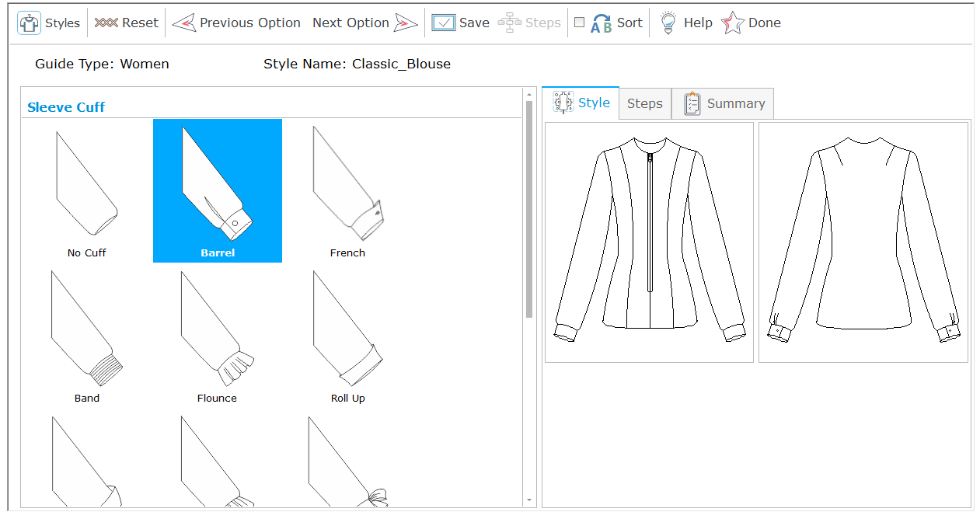
Task: Click the Sort A-B icon
Action: coord(601,23)
